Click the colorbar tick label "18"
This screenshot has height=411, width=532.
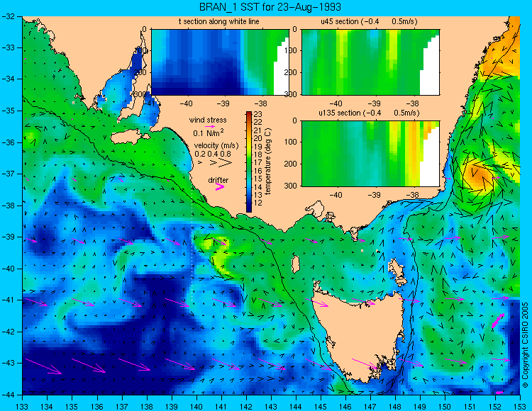(x=258, y=154)
